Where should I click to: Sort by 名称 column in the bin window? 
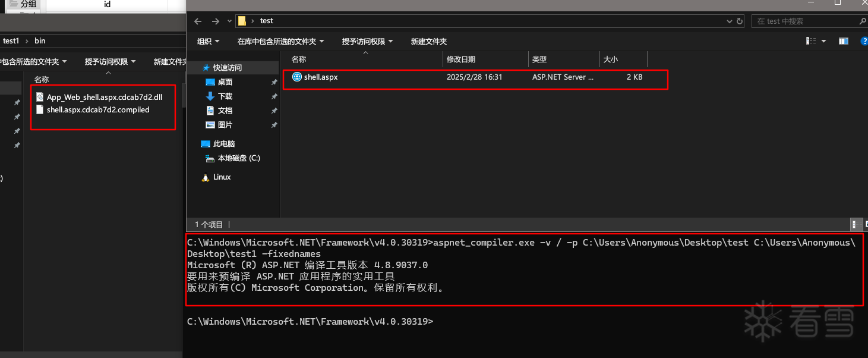[x=42, y=80]
